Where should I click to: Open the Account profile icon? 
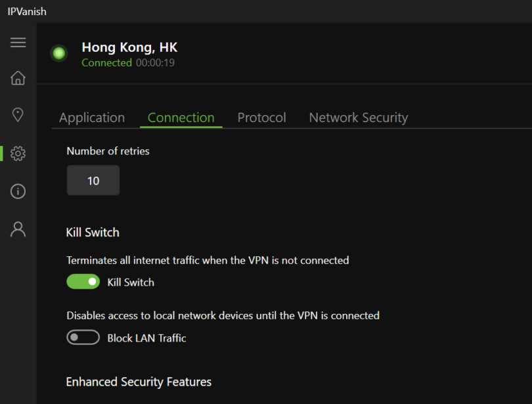click(18, 229)
